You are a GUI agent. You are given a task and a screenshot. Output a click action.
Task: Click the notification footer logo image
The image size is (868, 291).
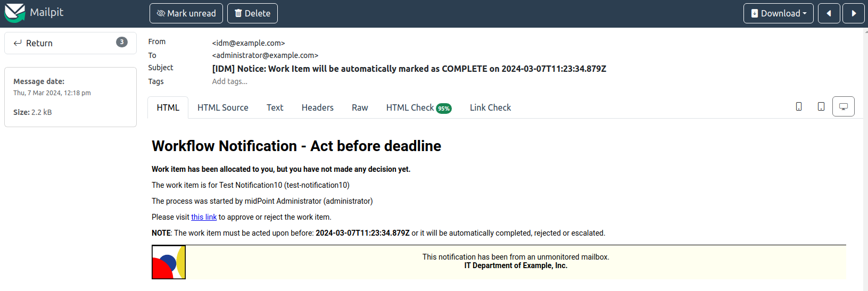pos(169,262)
